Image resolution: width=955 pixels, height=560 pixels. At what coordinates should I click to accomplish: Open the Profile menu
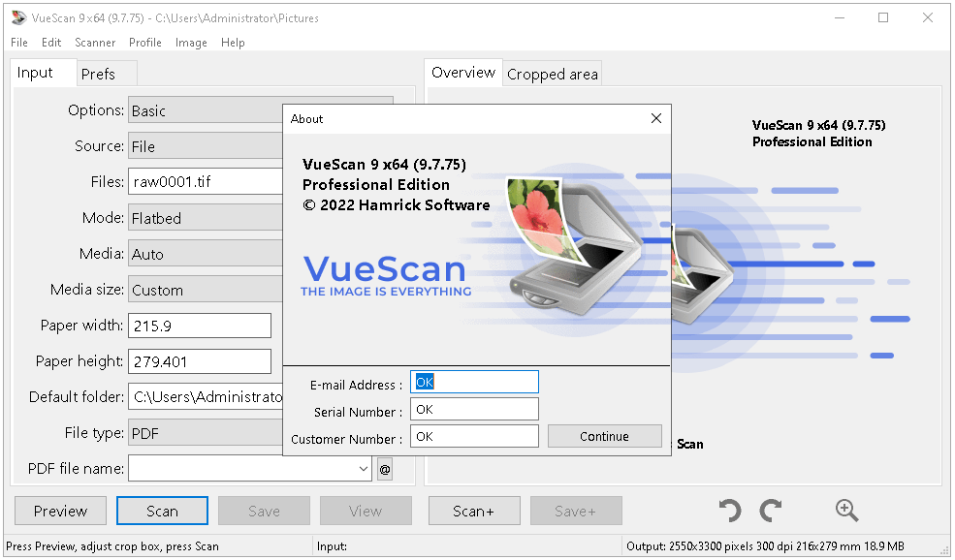145,43
